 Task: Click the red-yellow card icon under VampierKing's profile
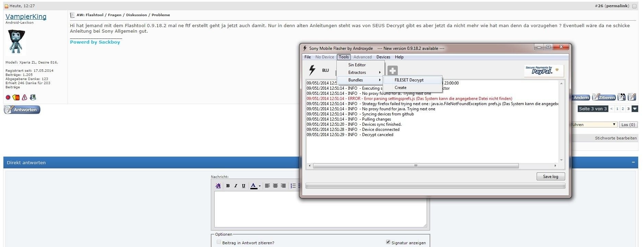(x=16, y=98)
